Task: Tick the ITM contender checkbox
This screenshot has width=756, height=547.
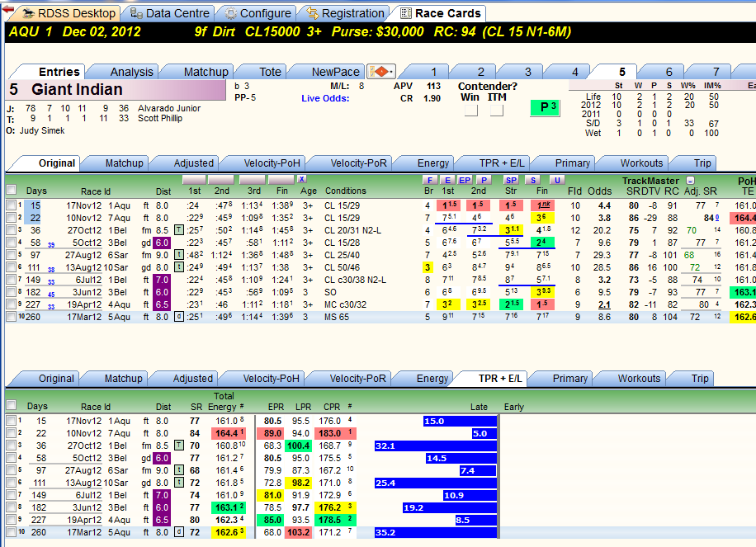Action: point(497,111)
